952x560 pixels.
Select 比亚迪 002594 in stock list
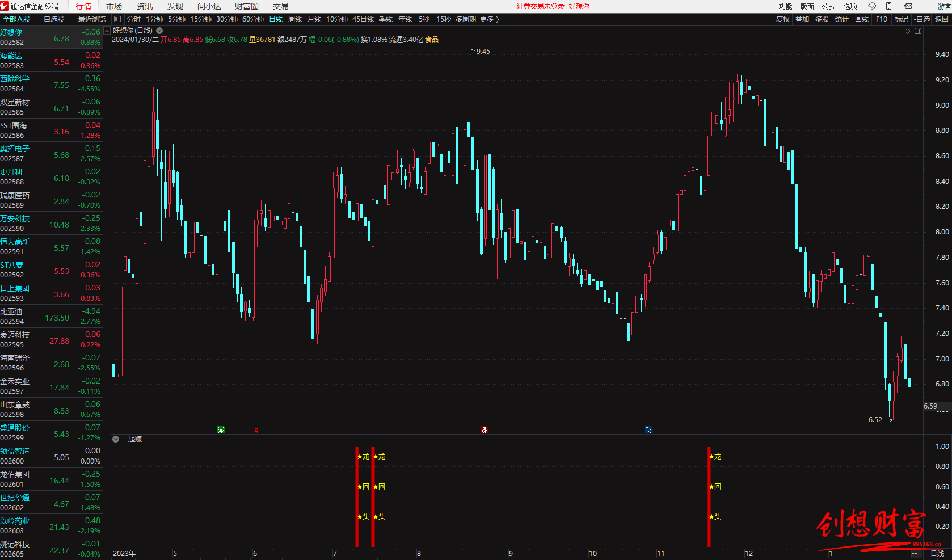point(51,316)
